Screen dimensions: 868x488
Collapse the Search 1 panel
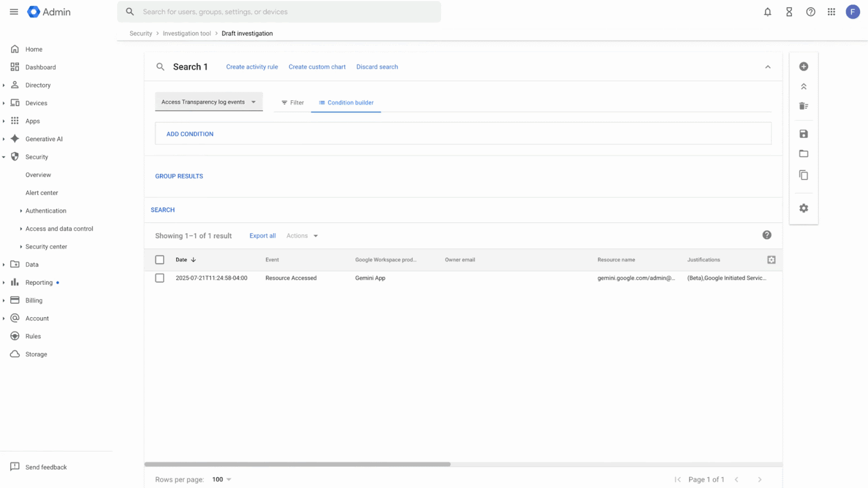(x=768, y=67)
